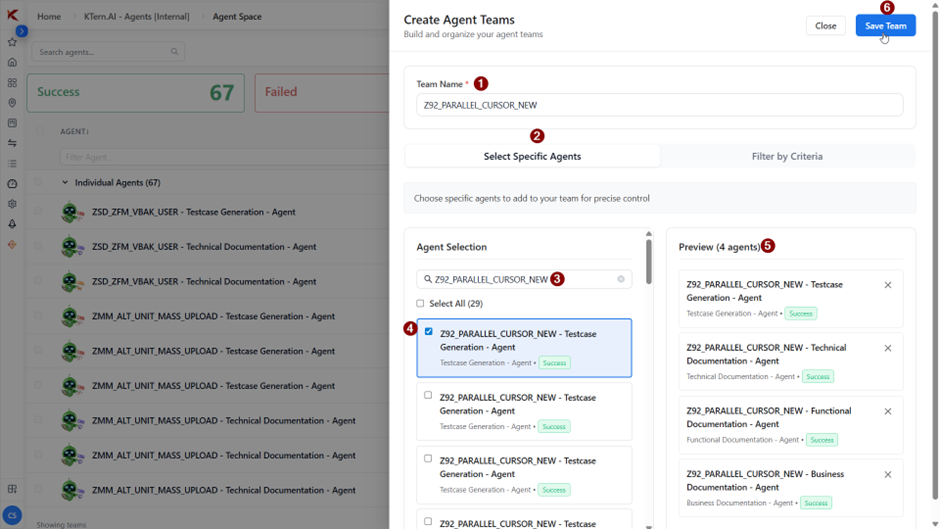This screenshot has height=529, width=940.
Task: Click the Team Name input field
Action: click(659, 105)
